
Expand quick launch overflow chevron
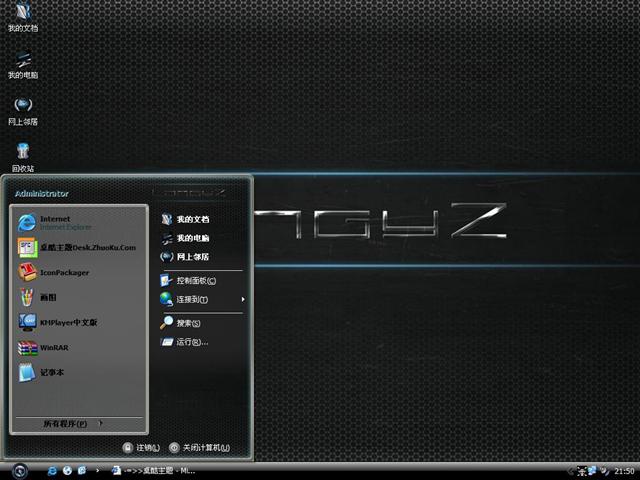tap(97, 471)
